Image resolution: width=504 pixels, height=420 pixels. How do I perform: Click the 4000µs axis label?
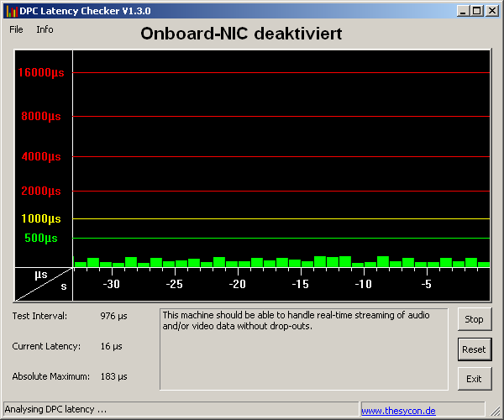41,156
